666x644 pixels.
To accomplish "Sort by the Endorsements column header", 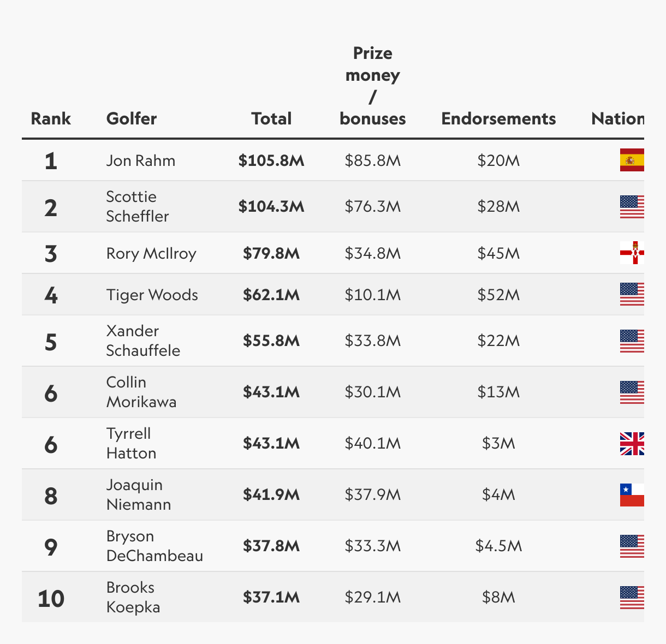I will point(498,118).
